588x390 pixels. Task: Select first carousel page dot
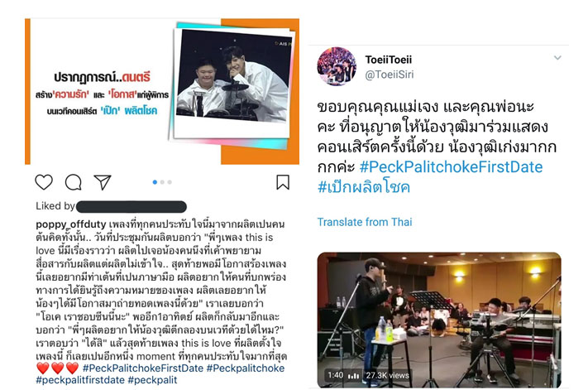tap(155, 182)
